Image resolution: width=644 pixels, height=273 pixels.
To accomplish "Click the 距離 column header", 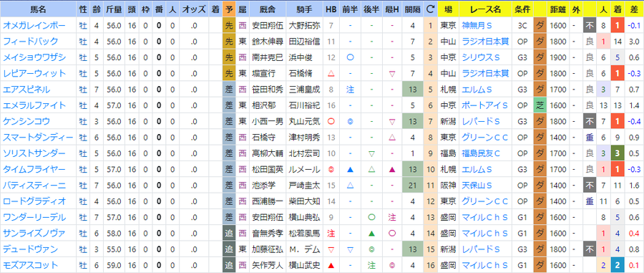I will pos(558,9).
